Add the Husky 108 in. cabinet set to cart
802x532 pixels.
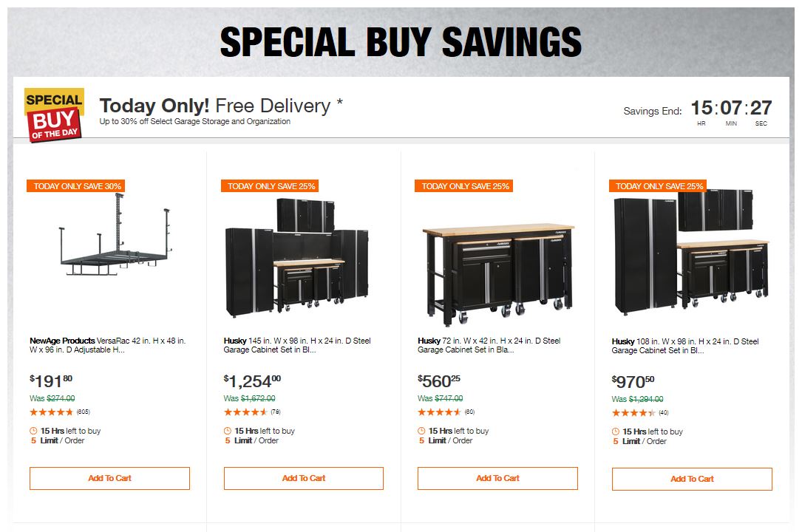(692, 479)
